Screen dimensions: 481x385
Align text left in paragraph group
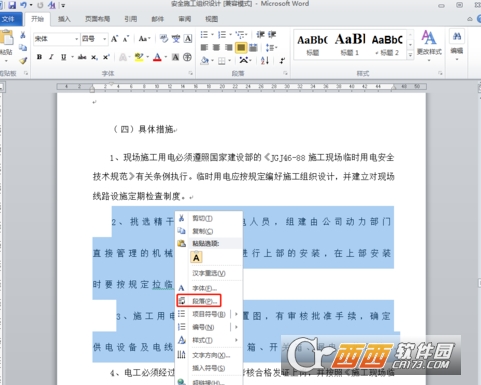(x=204, y=48)
